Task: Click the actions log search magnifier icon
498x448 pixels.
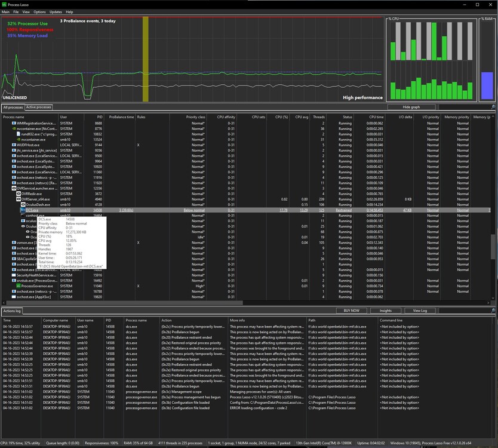Action: point(493,311)
